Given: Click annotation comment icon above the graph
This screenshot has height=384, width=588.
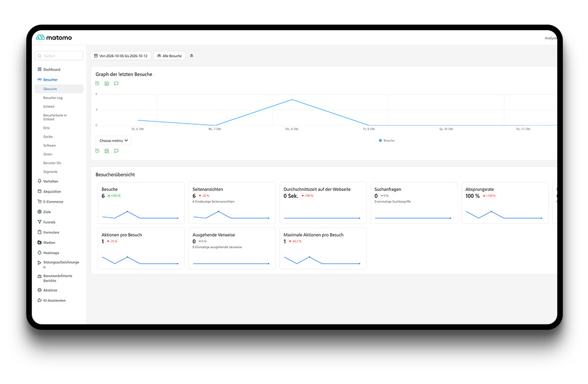Looking at the screenshot, I should pos(116,84).
